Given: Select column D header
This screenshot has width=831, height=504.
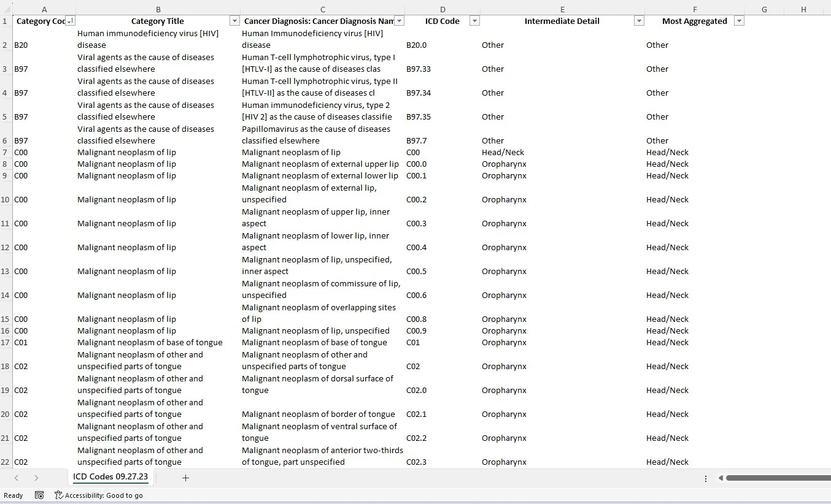Looking at the screenshot, I should click(x=443, y=9).
